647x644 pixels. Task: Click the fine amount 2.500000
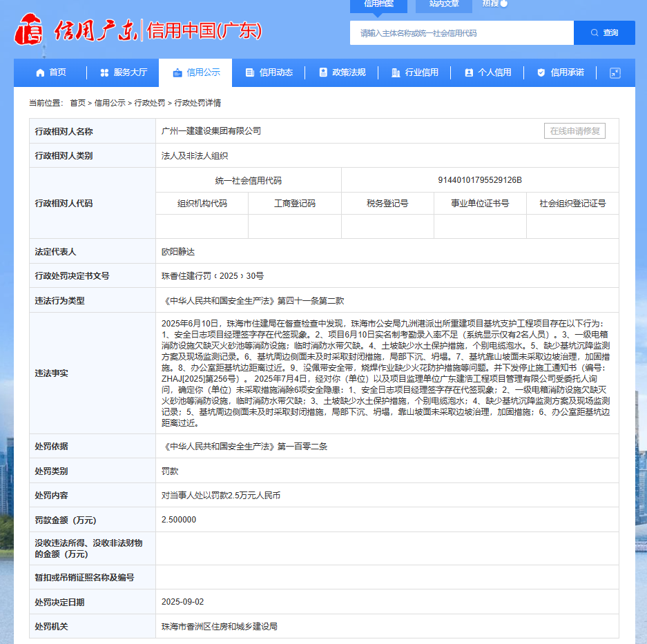point(179,520)
